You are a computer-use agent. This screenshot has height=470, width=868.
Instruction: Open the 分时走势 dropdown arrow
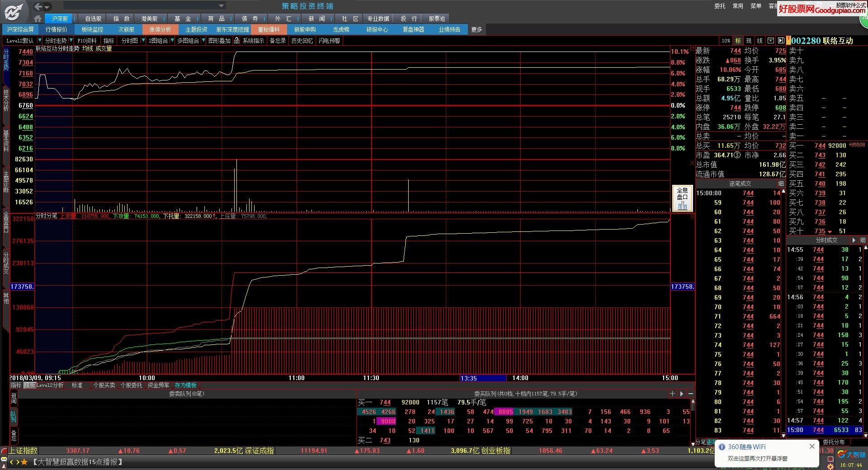pyautogui.click(x=71, y=41)
